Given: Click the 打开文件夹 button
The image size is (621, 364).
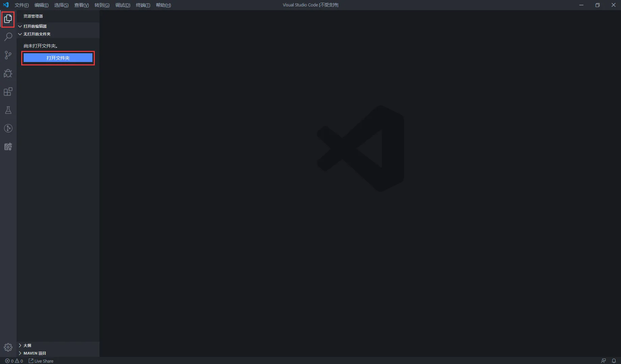Looking at the screenshot, I should tap(58, 58).
